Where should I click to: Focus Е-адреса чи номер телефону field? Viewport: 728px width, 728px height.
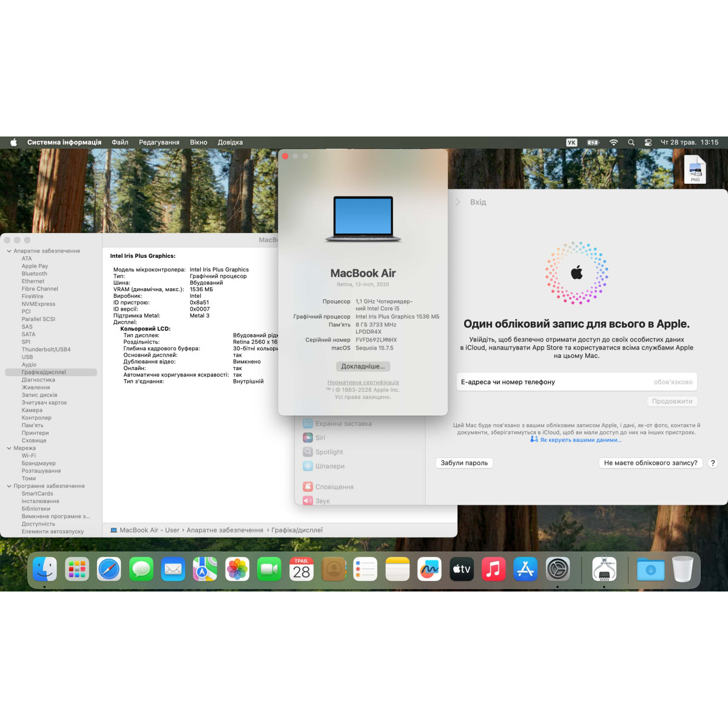tap(576, 382)
